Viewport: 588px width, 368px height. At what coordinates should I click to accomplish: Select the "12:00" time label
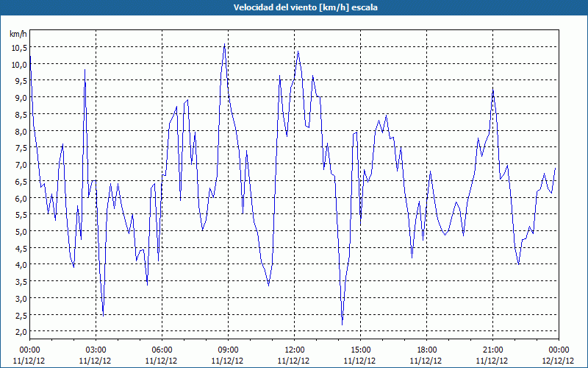point(295,350)
